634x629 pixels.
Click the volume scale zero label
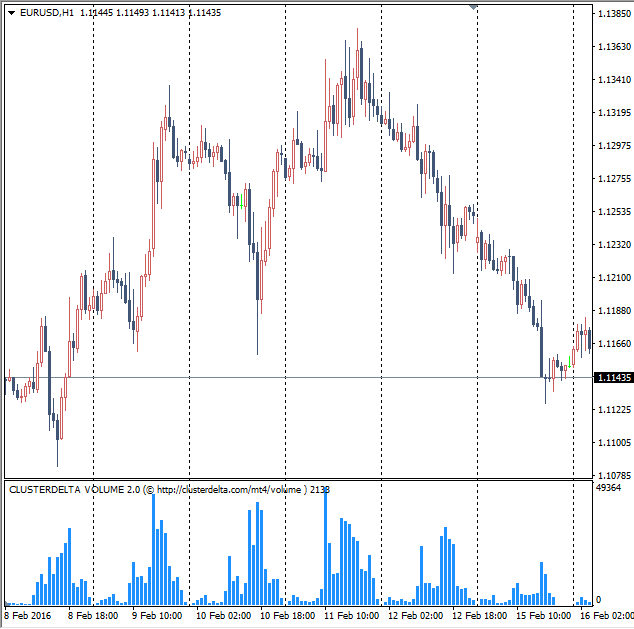point(598,599)
